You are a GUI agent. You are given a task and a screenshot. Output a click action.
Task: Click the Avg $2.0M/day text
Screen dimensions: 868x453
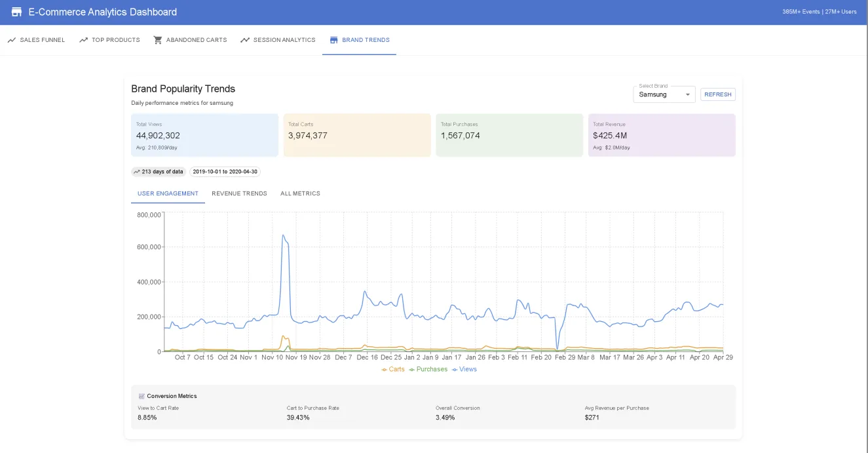(611, 148)
